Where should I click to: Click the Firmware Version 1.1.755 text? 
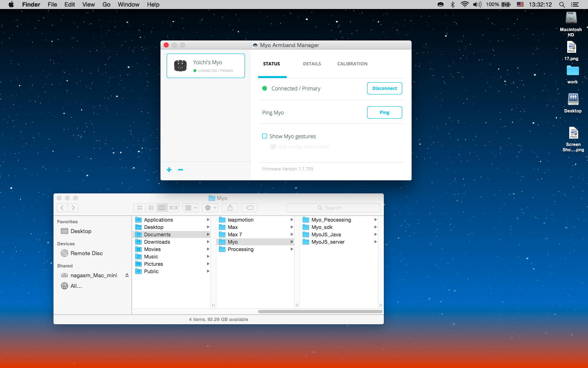point(288,169)
